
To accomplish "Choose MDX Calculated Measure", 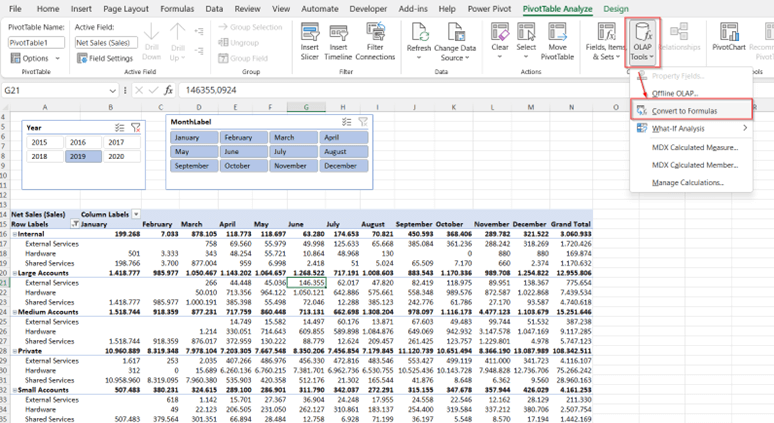I will point(692,147).
